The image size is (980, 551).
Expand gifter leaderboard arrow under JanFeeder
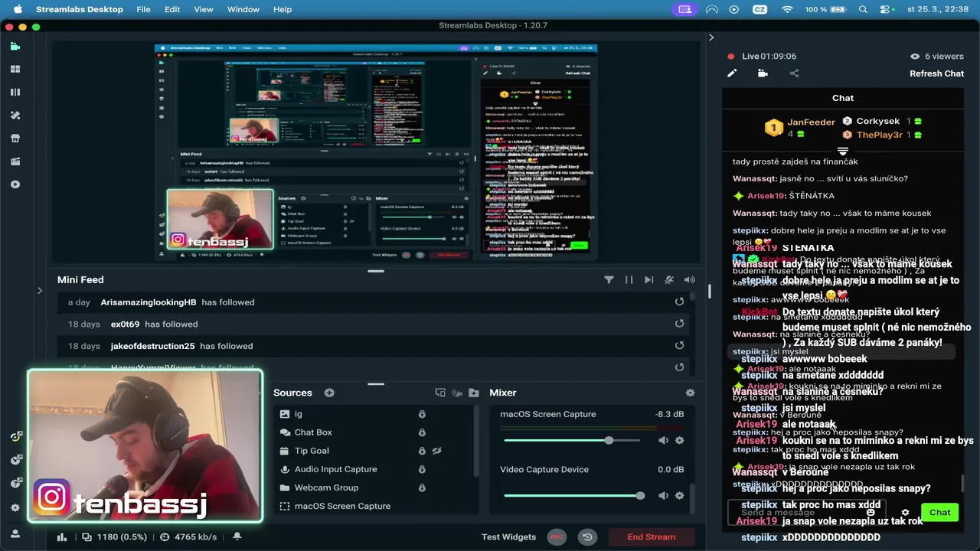coord(843,152)
